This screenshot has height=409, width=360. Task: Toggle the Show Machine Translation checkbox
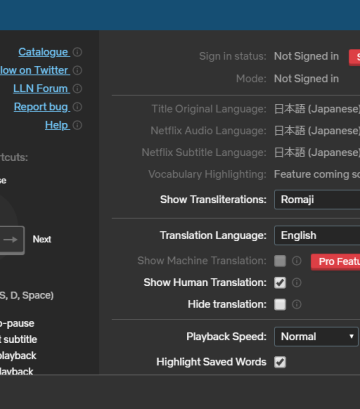pos(280,261)
